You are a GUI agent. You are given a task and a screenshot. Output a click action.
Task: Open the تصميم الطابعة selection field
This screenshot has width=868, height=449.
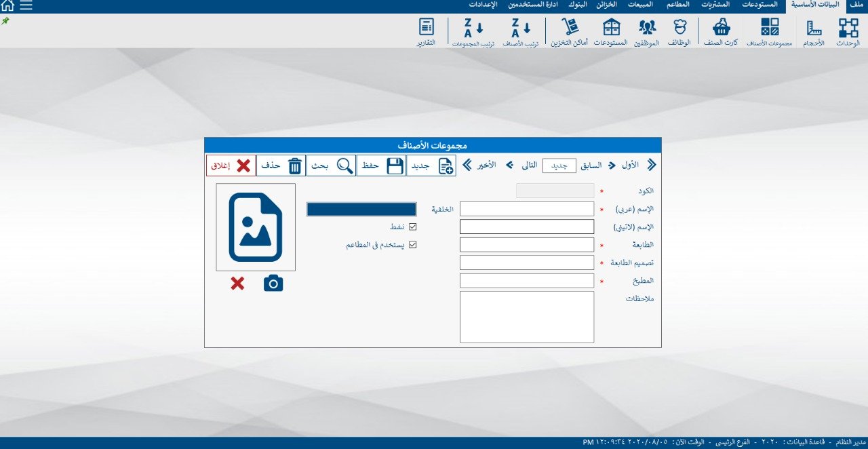[x=526, y=262]
